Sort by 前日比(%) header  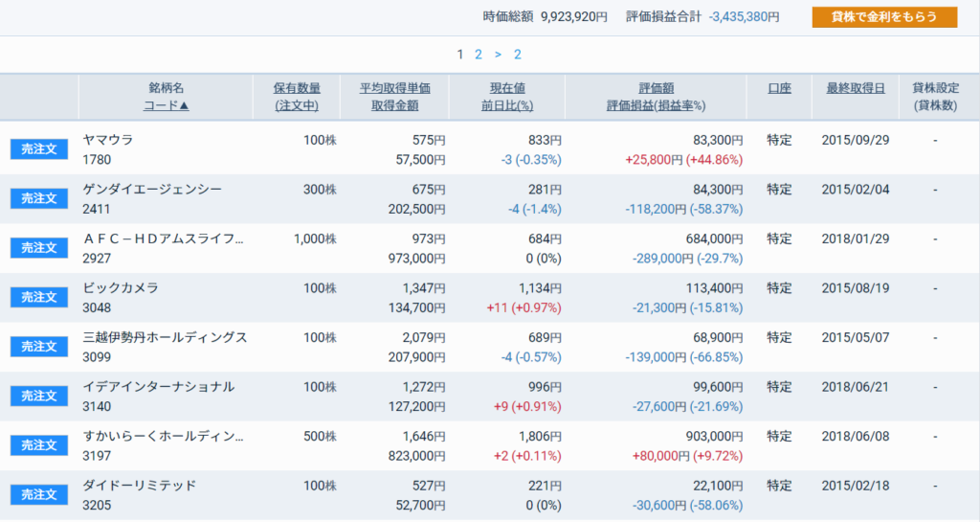507,105
